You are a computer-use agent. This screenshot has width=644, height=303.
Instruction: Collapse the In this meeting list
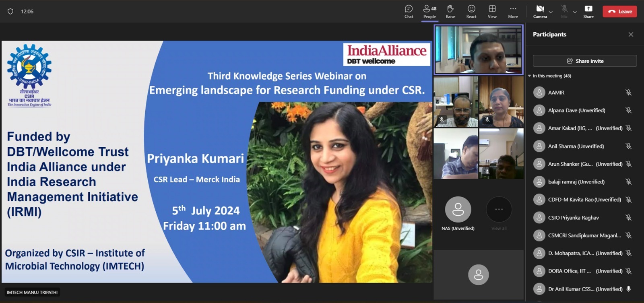click(530, 76)
